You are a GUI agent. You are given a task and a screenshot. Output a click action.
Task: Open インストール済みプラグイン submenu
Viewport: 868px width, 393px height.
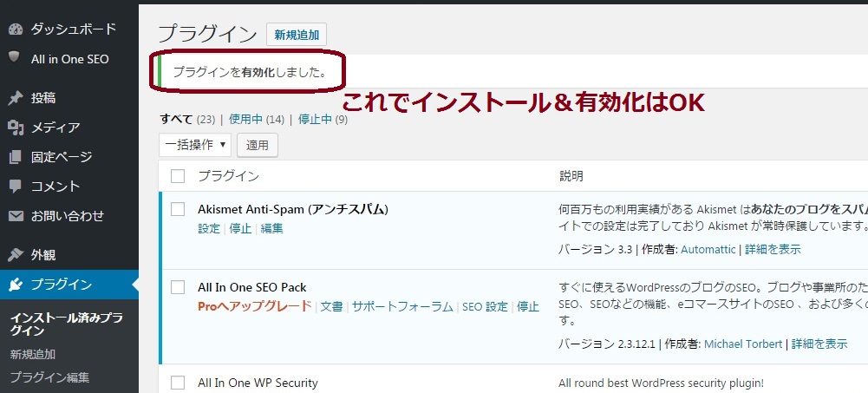[67, 324]
